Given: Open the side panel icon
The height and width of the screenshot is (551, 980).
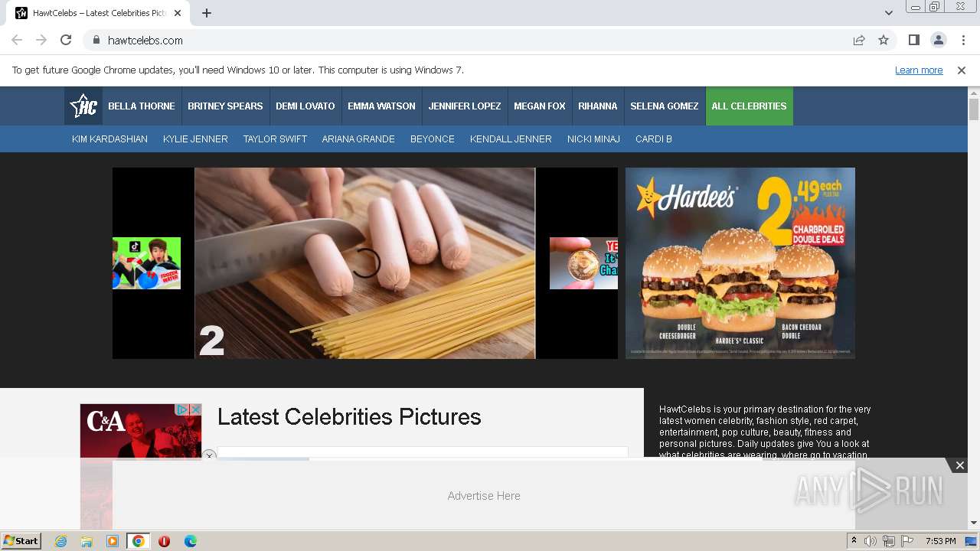Looking at the screenshot, I should pos(913,40).
